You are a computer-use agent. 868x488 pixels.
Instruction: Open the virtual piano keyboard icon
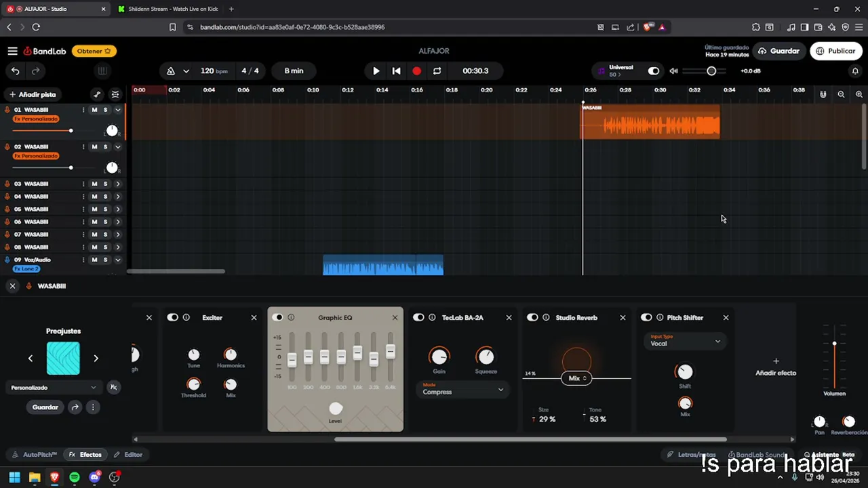click(102, 70)
